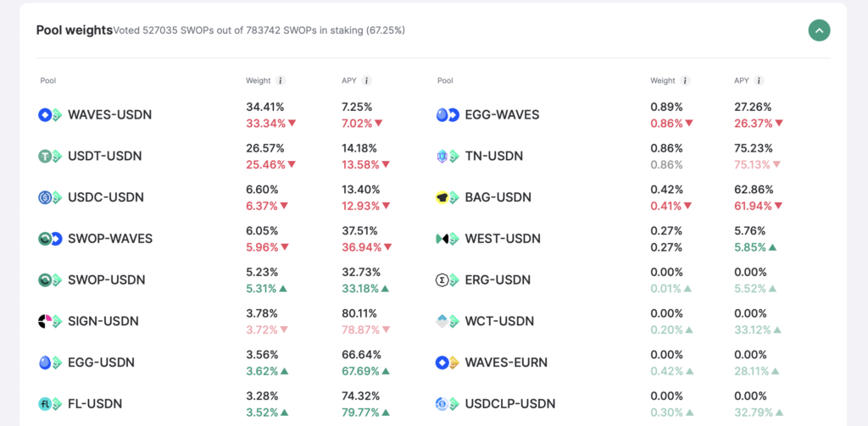Click the 80.11% APY of SIGN-USDN
This screenshot has width=868, height=426.
(x=361, y=313)
